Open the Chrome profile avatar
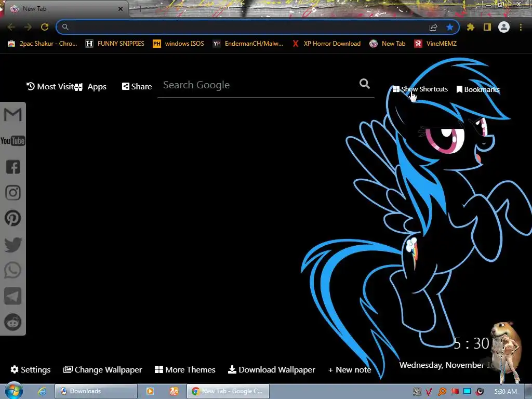The image size is (532, 399). point(504,27)
